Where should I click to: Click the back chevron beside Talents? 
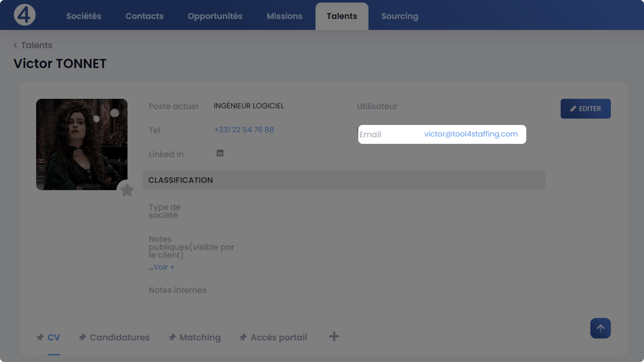tap(15, 46)
